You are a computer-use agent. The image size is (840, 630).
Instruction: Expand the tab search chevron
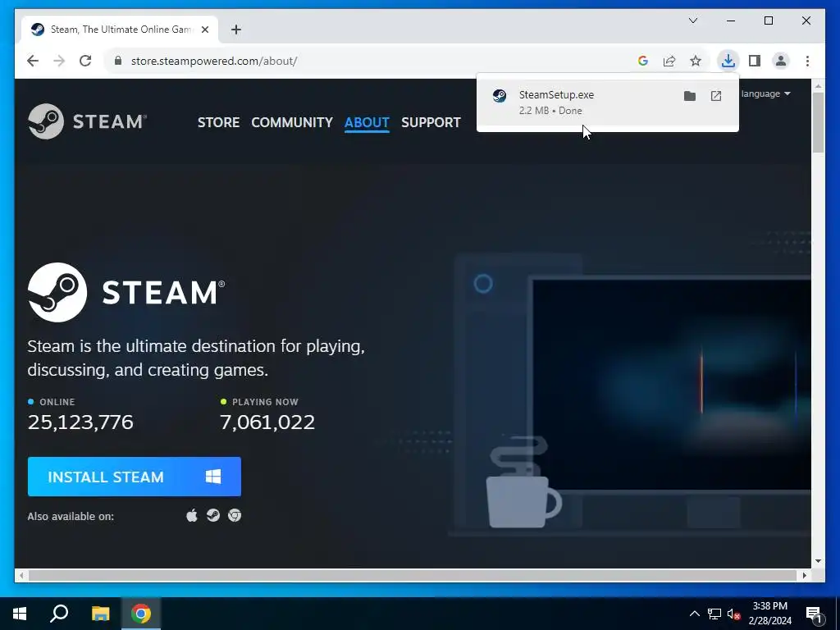tap(692, 21)
